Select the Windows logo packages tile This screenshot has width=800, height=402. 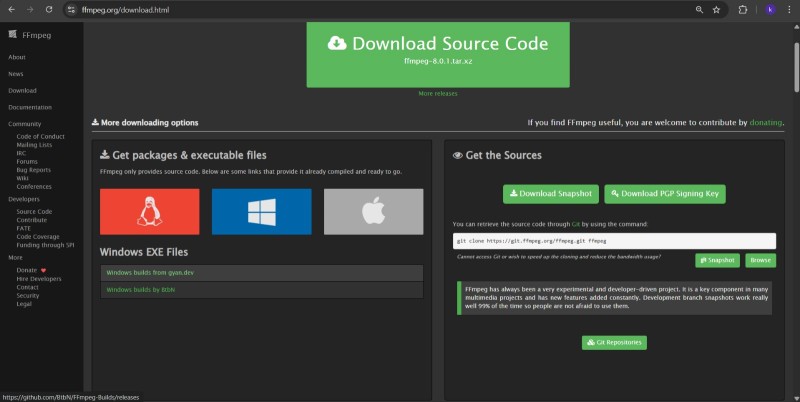(262, 212)
